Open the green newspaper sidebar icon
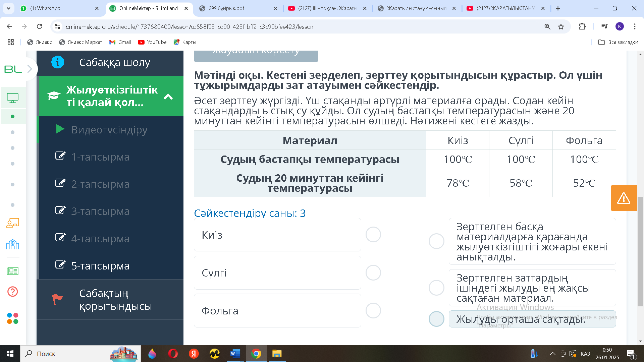The image size is (644, 362). pos(13,271)
